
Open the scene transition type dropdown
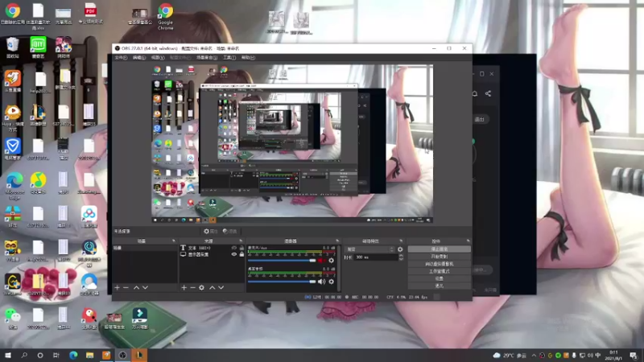click(x=369, y=249)
